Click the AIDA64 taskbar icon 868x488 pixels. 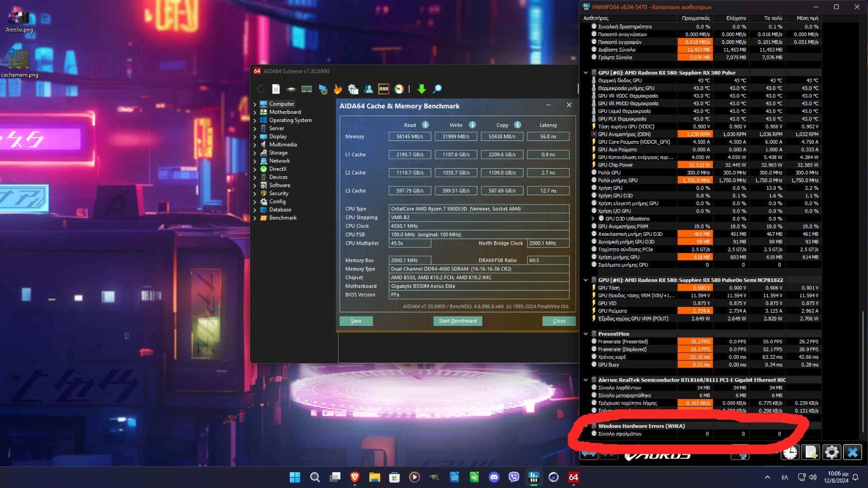573,477
